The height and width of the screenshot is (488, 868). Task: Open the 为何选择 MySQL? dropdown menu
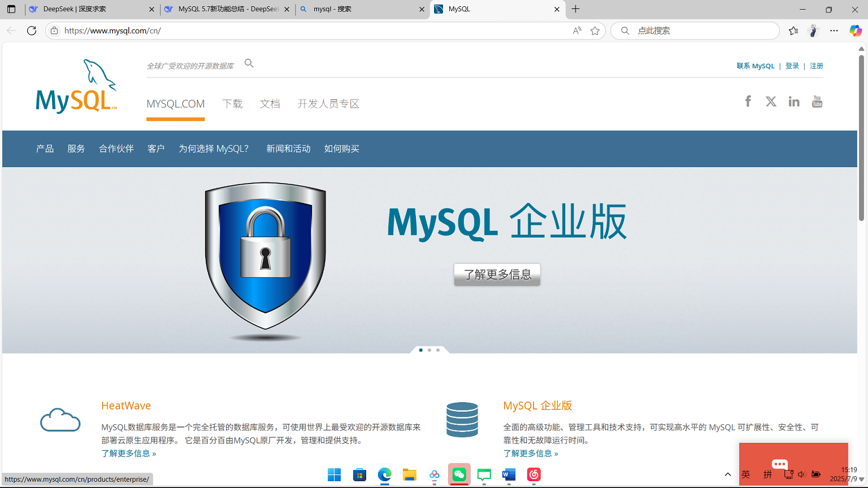[x=214, y=149]
